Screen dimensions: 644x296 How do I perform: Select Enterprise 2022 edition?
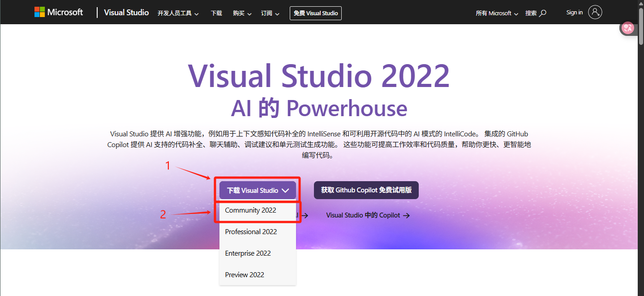click(248, 253)
